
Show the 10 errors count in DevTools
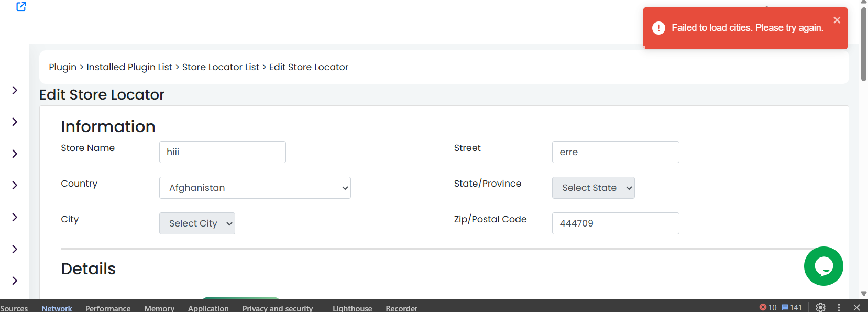coord(768,307)
